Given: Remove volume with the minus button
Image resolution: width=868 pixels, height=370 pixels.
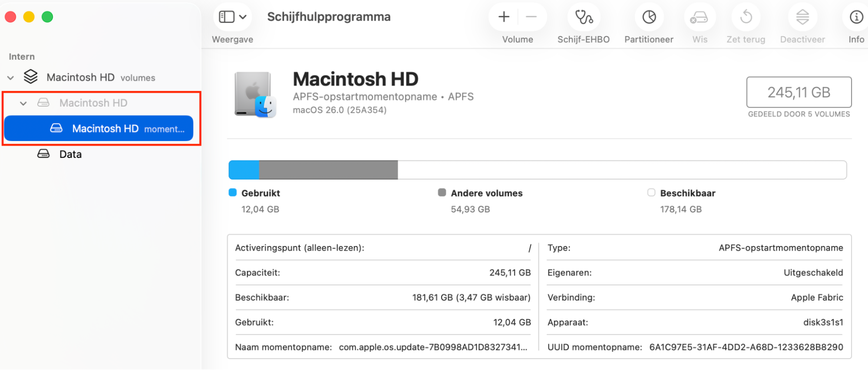Looking at the screenshot, I should point(531,17).
